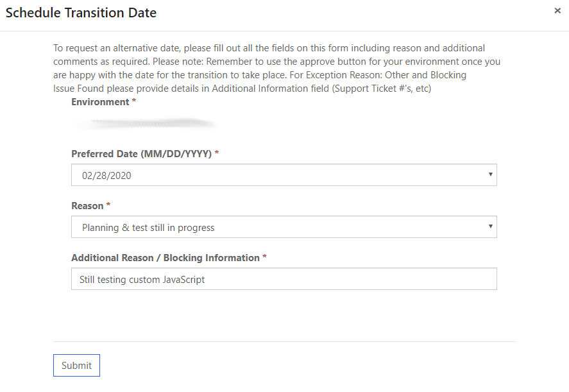The image size is (569, 392).
Task: Click the asterisk next to Environment
Action: coord(134,101)
